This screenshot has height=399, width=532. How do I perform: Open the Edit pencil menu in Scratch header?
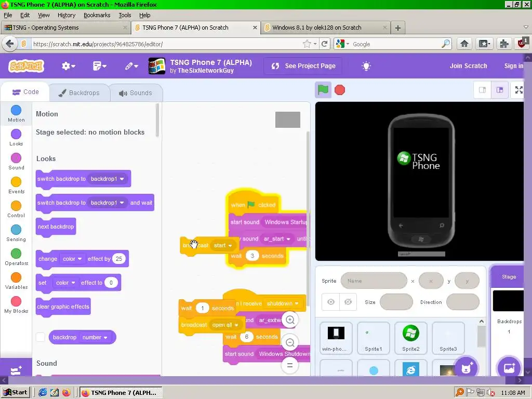click(131, 66)
